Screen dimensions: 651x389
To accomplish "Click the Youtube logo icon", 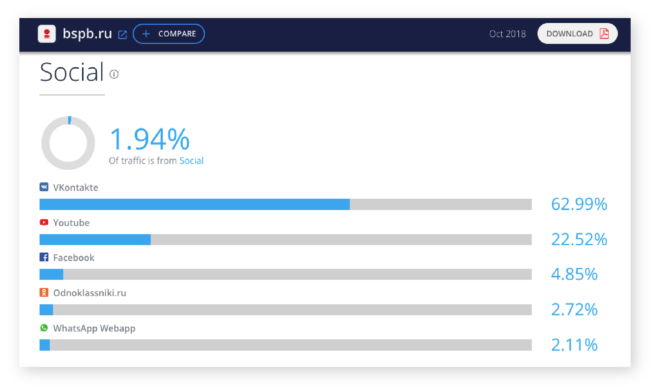I will (44, 222).
